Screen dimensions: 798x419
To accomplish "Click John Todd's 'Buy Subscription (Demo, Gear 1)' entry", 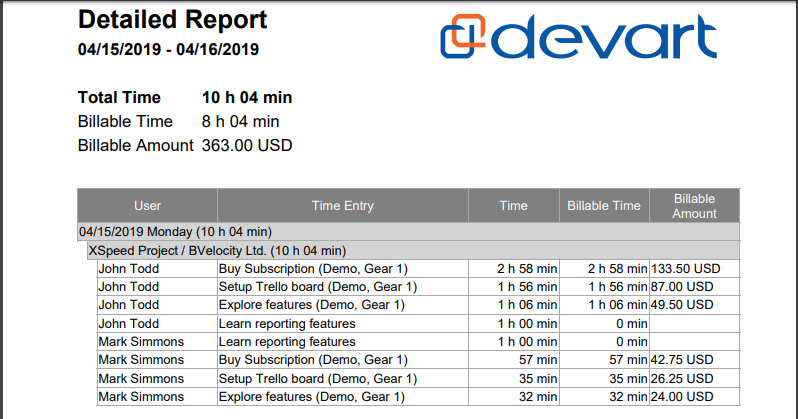I will (313, 269).
